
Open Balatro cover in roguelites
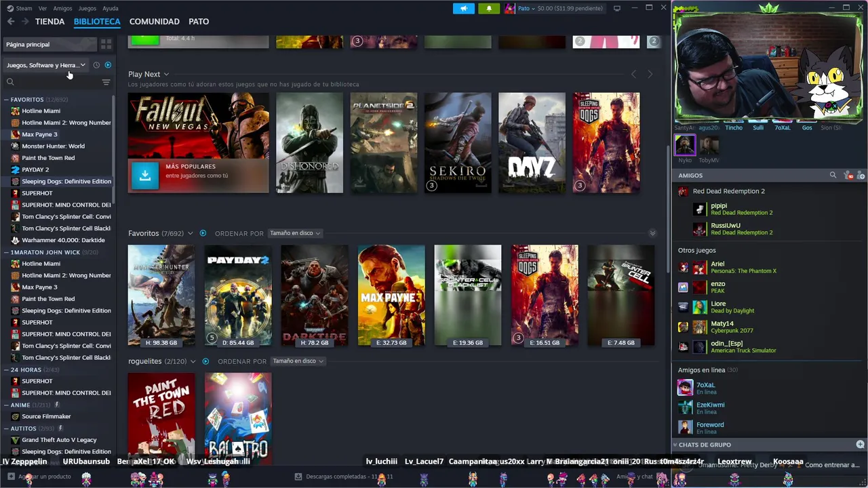pyautogui.click(x=238, y=419)
